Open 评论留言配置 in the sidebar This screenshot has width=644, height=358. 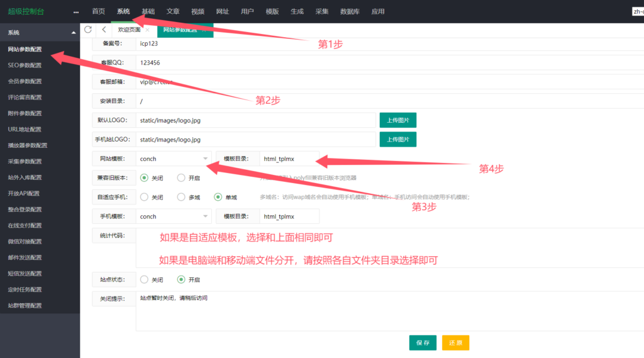click(25, 98)
